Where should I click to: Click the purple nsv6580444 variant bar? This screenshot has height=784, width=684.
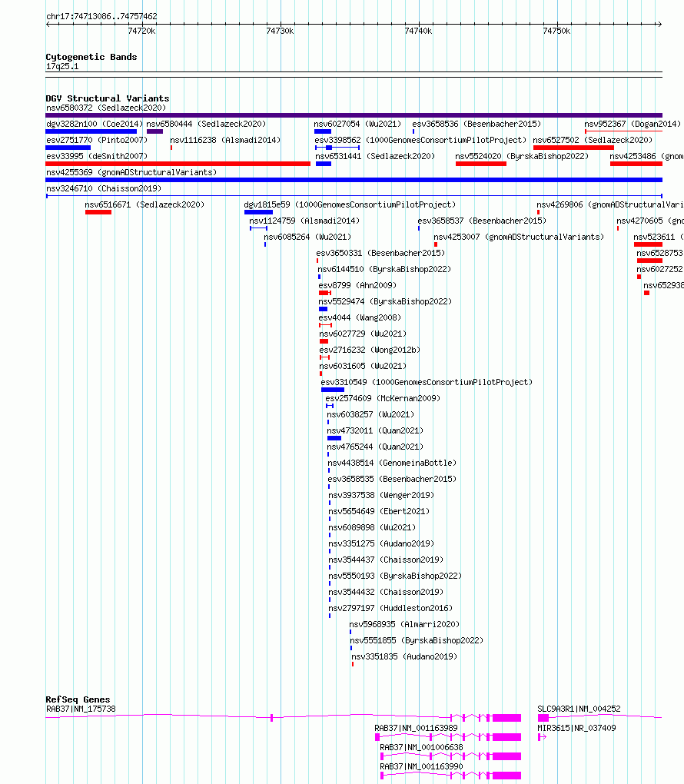pos(154,131)
